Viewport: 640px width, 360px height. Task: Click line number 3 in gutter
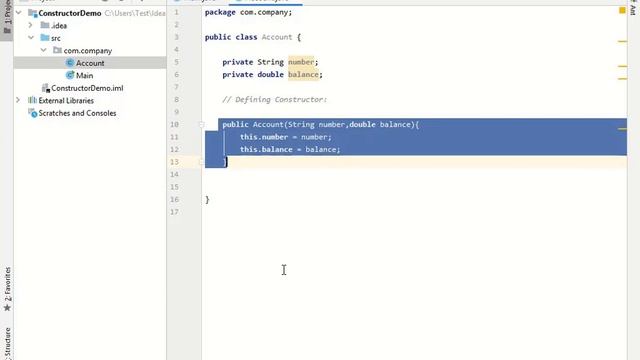click(176, 37)
